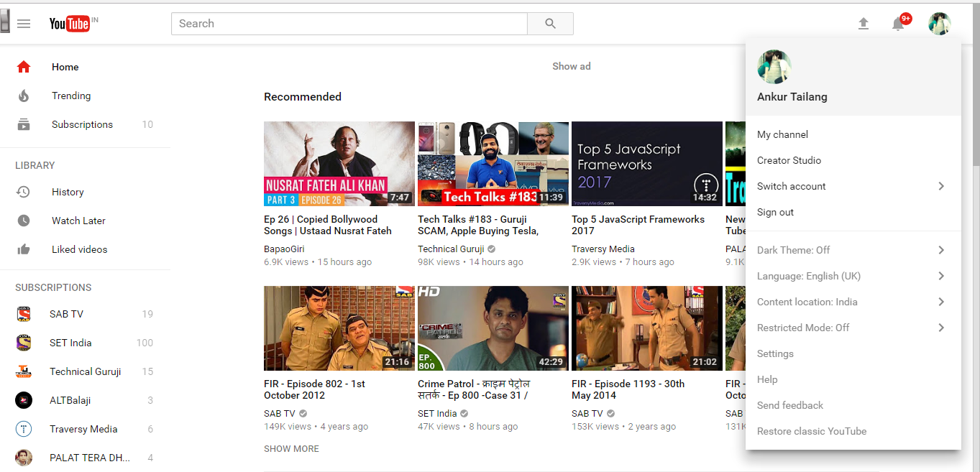This screenshot has width=980, height=472.
Task: Click 'Tech Talks #183 - Guruji SCAM' title
Action: pyautogui.click(x=478, y=225)
